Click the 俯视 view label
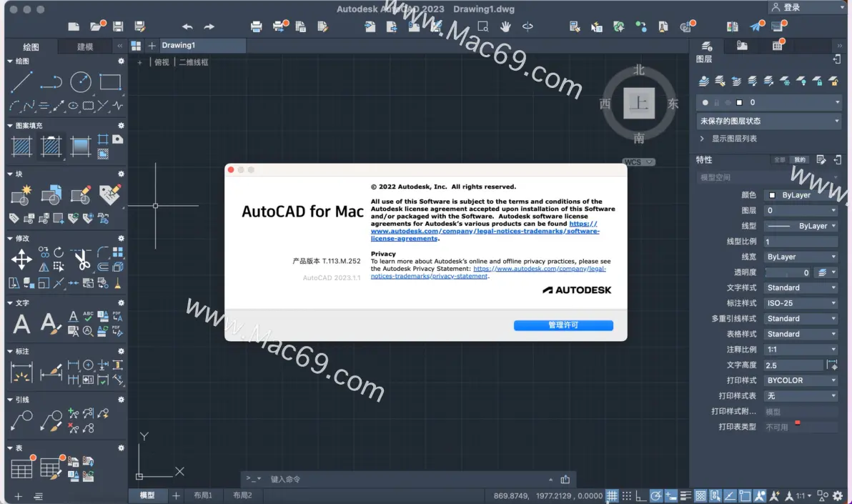 (x=162, y=62)
